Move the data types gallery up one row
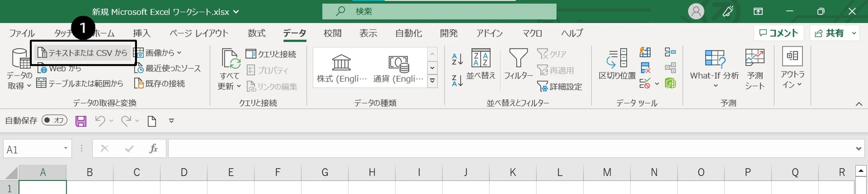868x194 pixels. click(432, 54)
